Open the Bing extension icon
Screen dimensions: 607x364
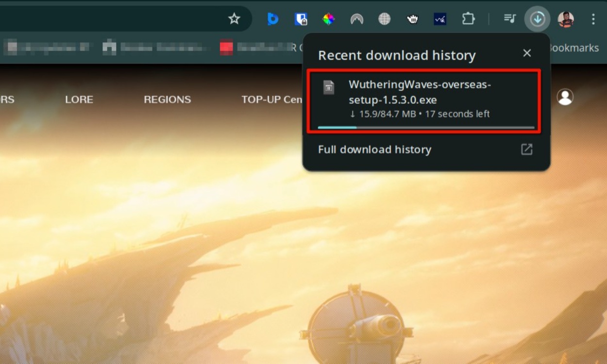(273, 19)
